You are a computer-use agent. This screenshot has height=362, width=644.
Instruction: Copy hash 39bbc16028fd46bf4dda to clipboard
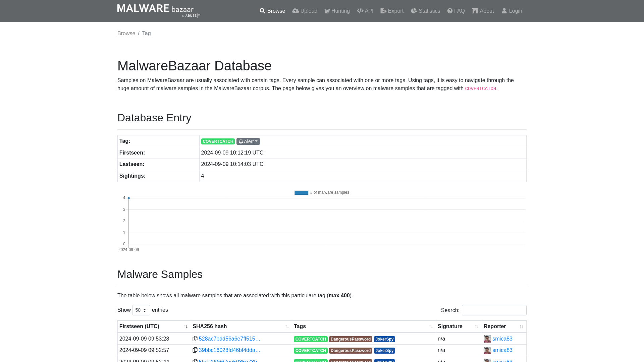click(195, 350)
